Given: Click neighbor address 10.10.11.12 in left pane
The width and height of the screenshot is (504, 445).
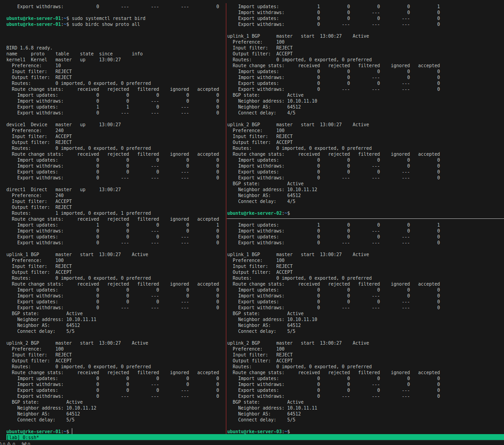Looking at the screenshot, I should (x=81, y=408).
